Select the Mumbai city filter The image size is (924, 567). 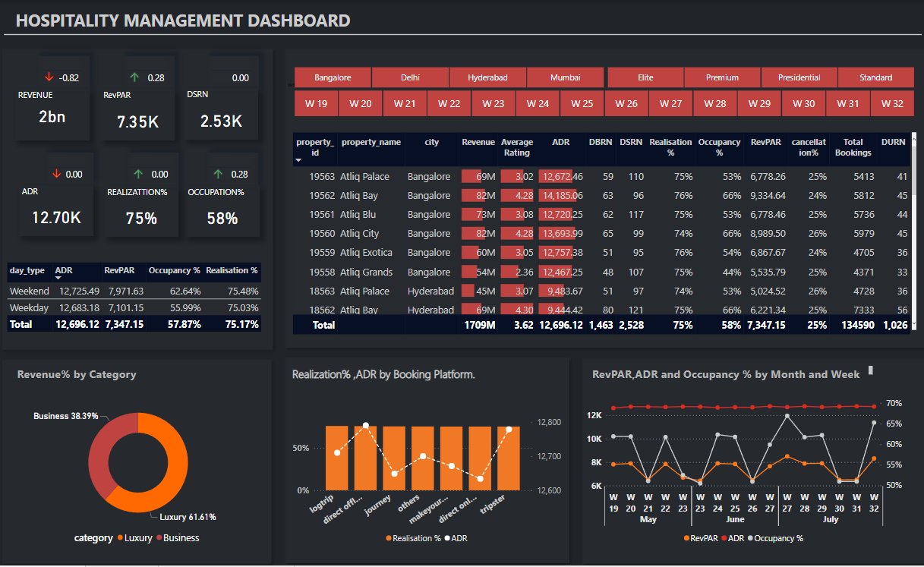click(565, 77)
